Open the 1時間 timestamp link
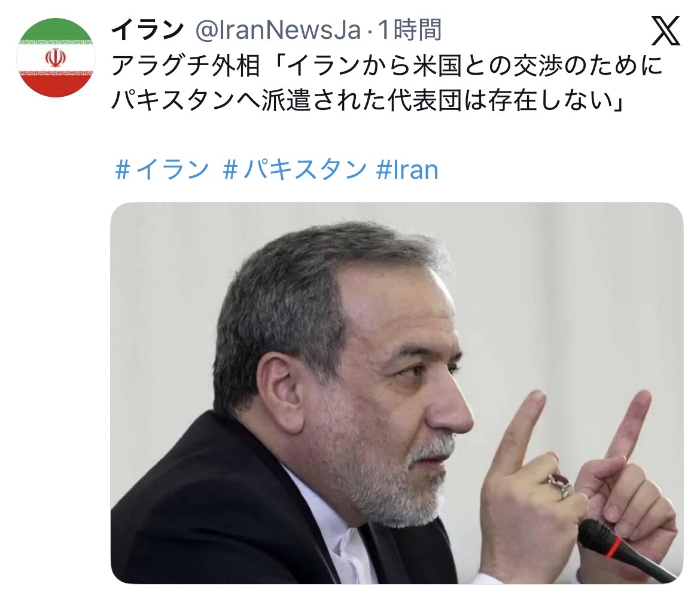This screenshot has height=596, width=700. tap(410, 30)
